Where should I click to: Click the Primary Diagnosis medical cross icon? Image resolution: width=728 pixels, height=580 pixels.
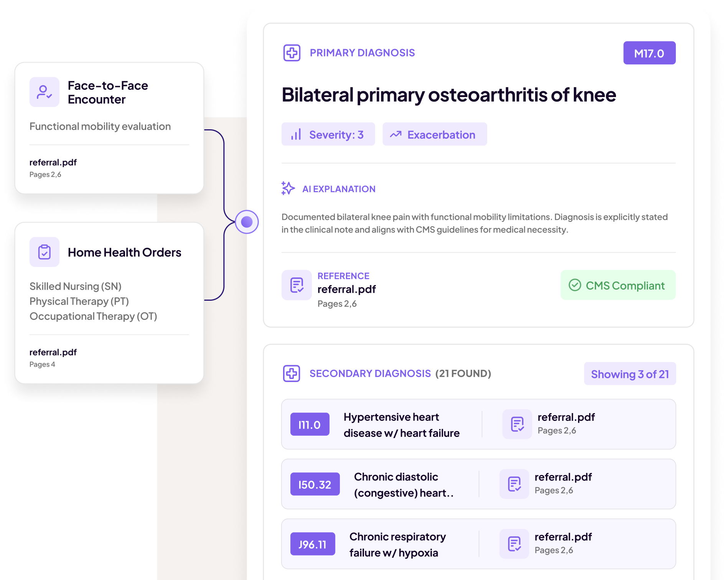(292, 53)
